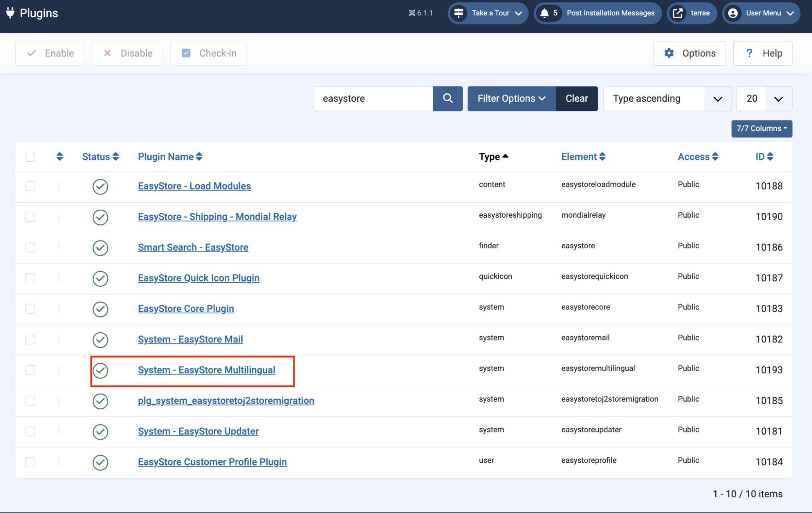Image resolution: width=812 pixels, height=513 pixels.
Task: Select checkbox for EasyStore Customer Profile Plugin
Action: 30,462
